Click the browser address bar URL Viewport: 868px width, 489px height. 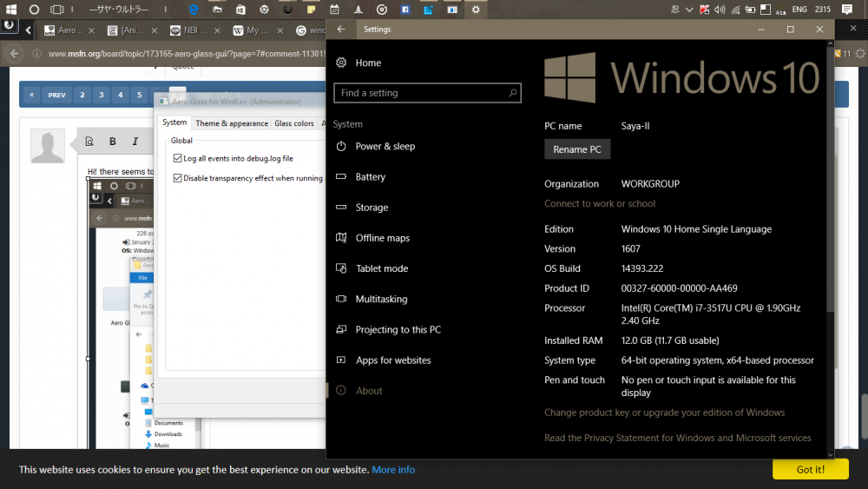pyautogui.click(x=186, y=54)
